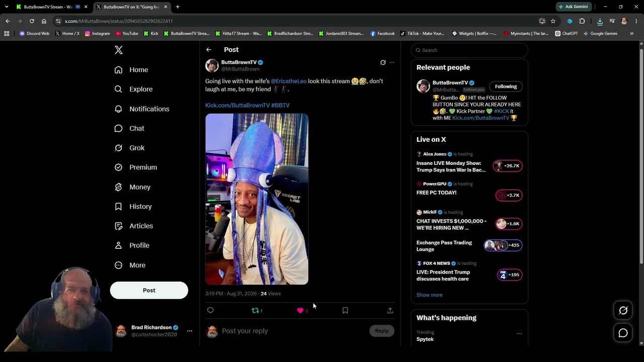The width and height of the screenshot is (644, 362).
Task: Open the browser Extensions puzzle icon
Action: pyautogui.click(x=582, y=21)
